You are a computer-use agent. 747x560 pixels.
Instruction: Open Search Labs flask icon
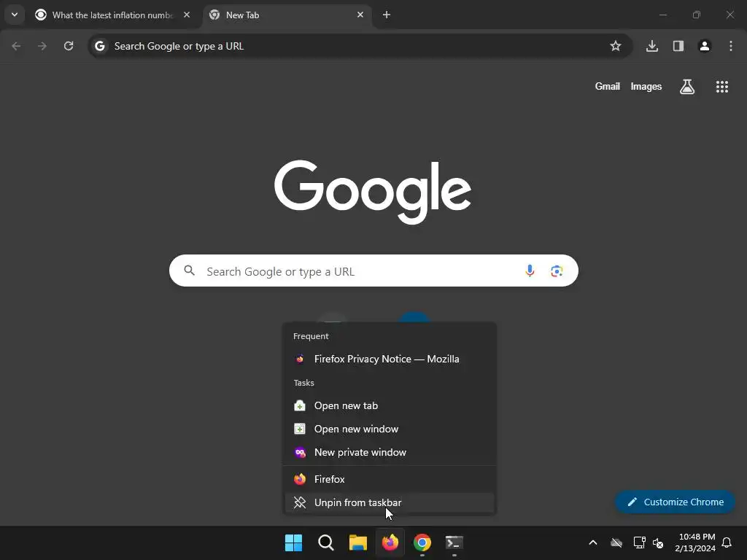(x=687, y=87)
